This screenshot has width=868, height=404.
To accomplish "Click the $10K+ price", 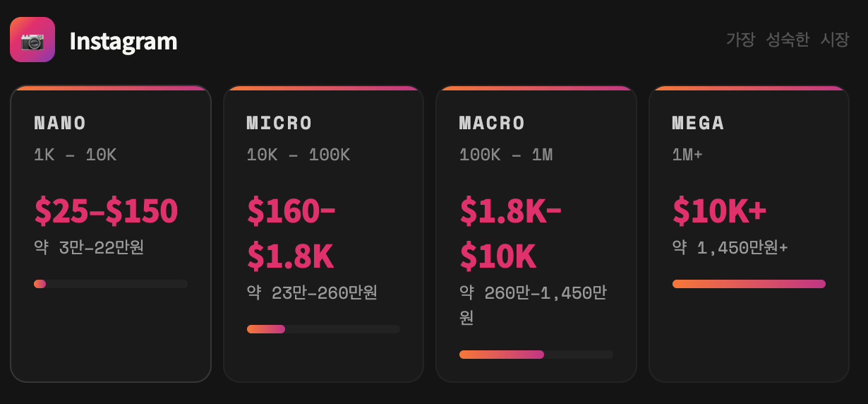I will 720,210.
